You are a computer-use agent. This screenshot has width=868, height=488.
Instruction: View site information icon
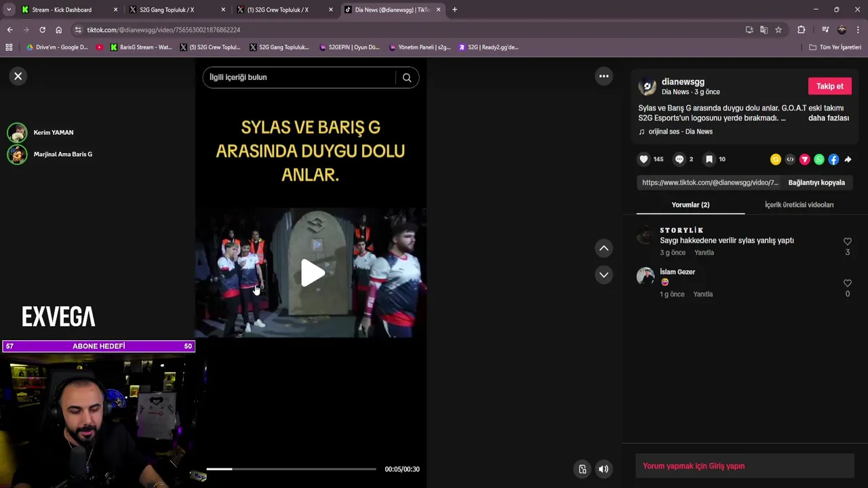tap(78, 30)
